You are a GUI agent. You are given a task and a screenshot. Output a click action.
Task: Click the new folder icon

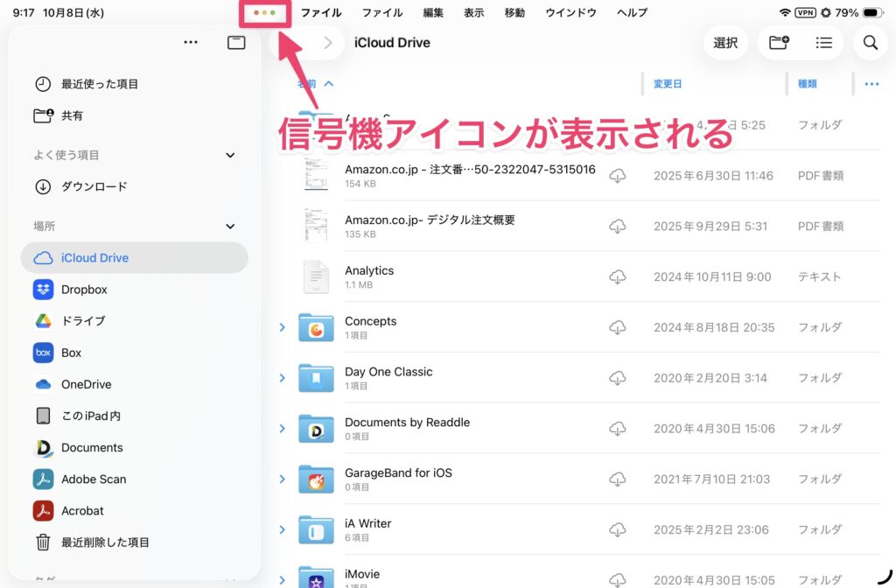[x=778, y=43]
